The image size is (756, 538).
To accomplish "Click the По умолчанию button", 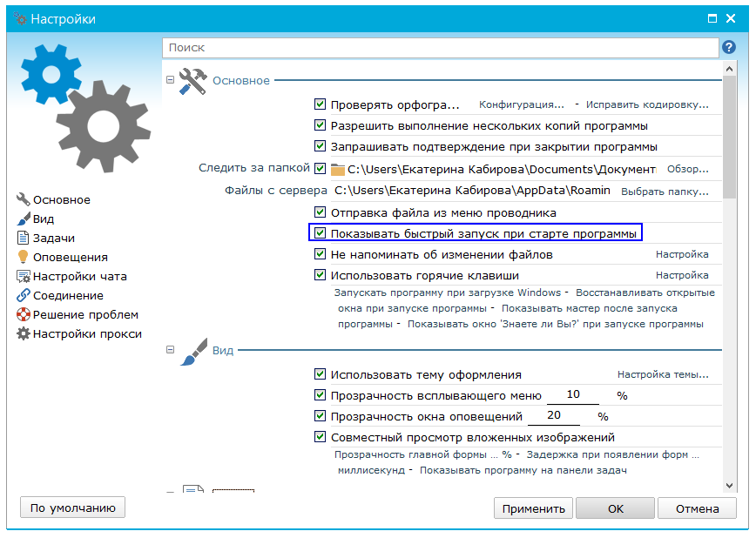I will [x=72, y=508].
